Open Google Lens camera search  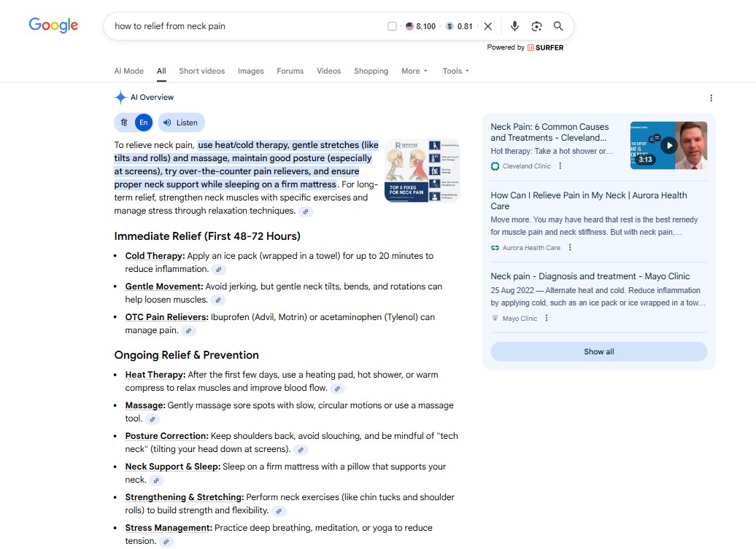point(536,26)
